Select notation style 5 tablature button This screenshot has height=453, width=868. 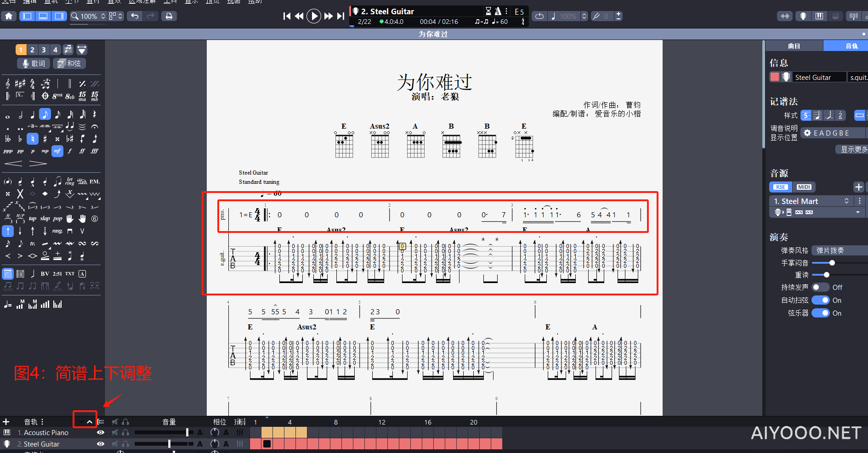coord(806,115)
